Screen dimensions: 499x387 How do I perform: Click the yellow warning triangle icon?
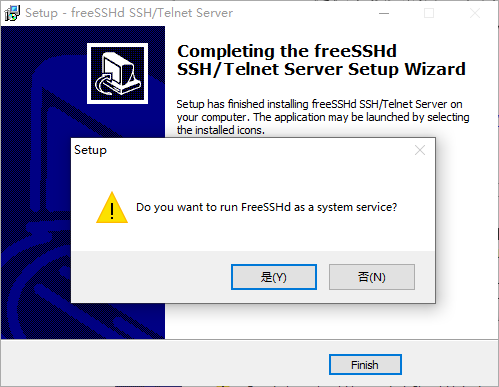click(112, 207)
